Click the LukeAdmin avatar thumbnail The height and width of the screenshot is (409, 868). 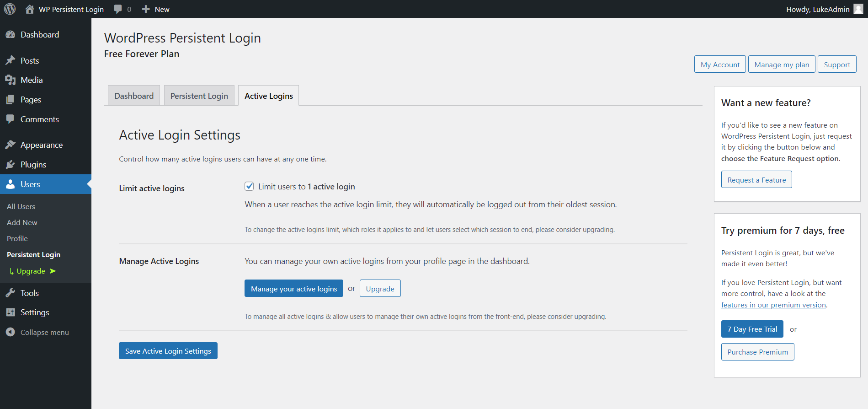[x=858, y=9]
